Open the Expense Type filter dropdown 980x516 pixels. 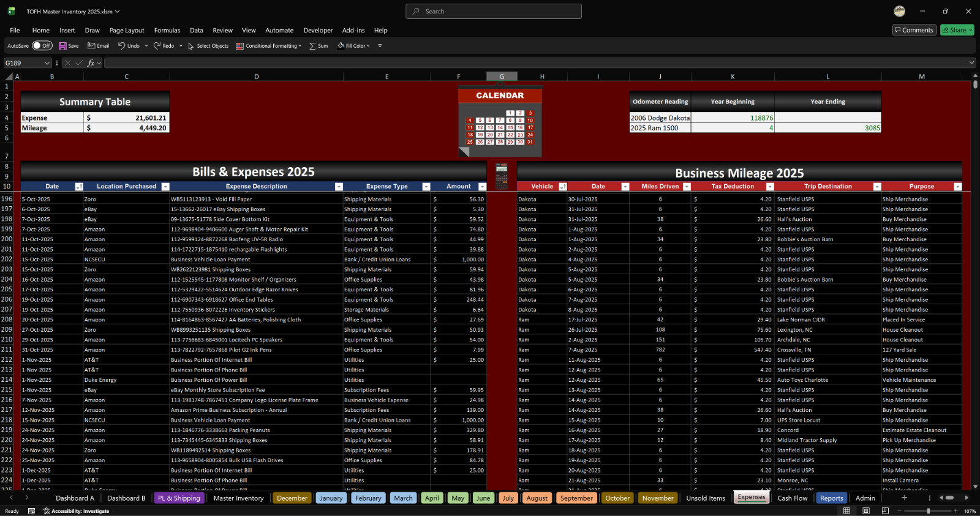pyautogui.click(x=426, y=187)
